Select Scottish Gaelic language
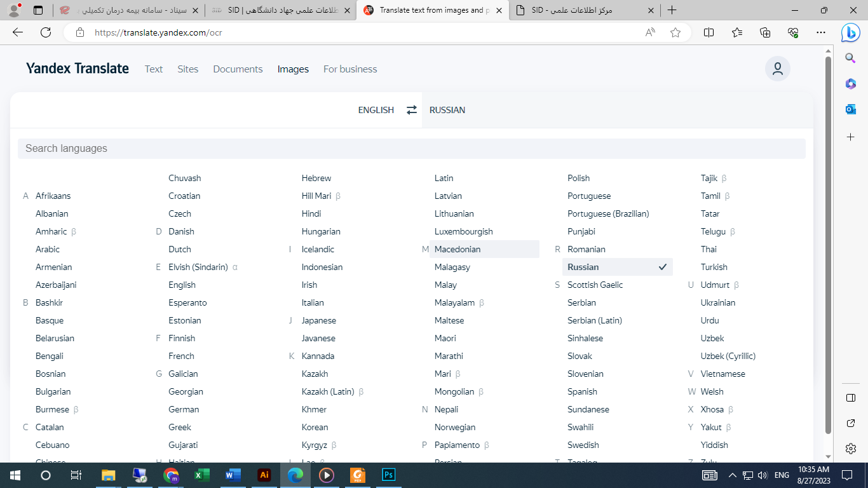The height and width of the screenshot is (488, 868). point(595,285)
